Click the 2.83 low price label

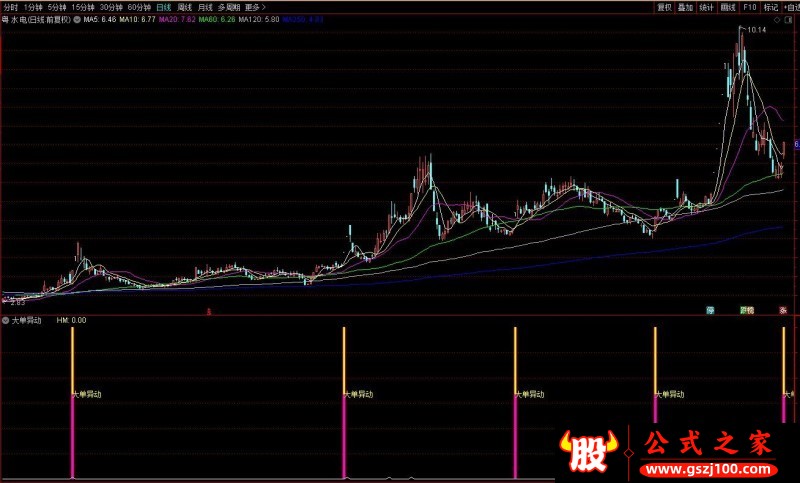pyautogui.click(x=17, y=302)
